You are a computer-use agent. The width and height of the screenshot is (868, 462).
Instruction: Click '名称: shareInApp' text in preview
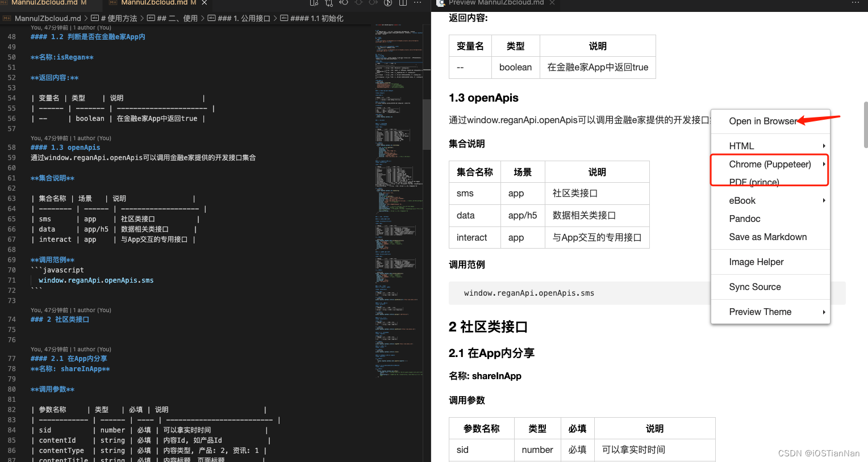(485, 376)
